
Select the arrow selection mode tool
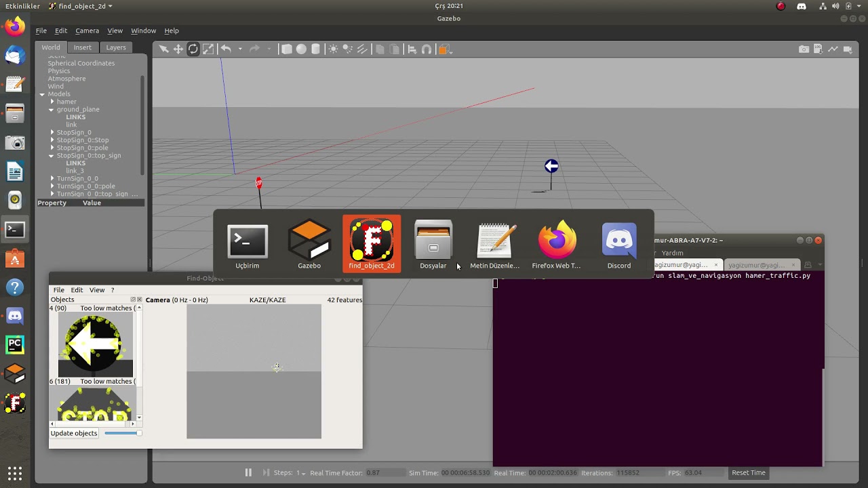click(163, 49)
